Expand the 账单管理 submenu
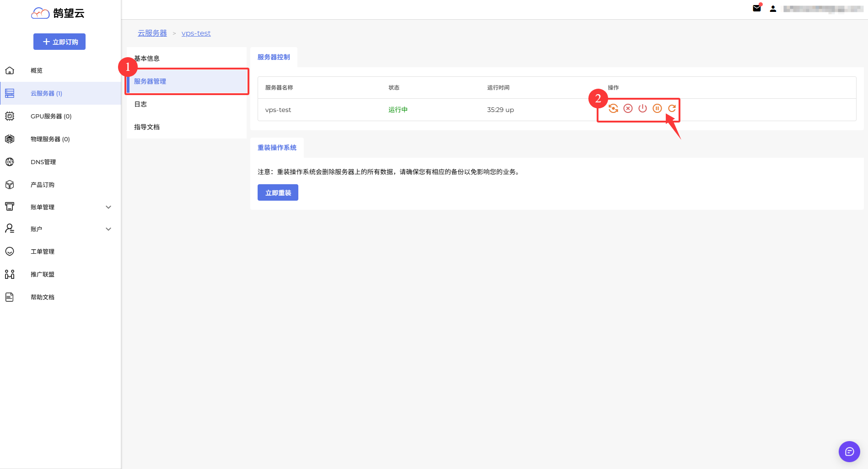The width and height of the screenshot is (868, 469). point(108,207)
